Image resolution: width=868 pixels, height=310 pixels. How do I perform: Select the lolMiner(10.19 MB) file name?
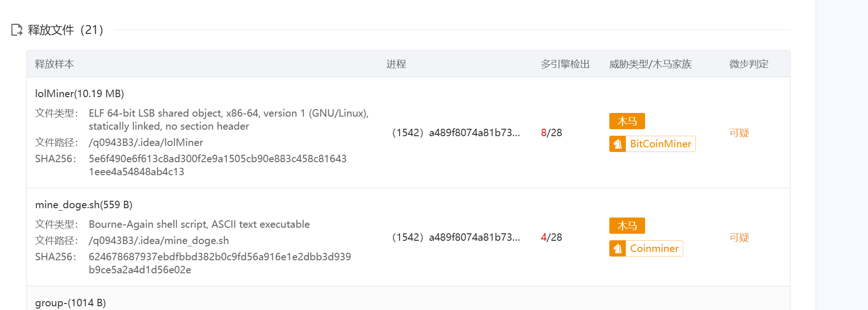79,94
